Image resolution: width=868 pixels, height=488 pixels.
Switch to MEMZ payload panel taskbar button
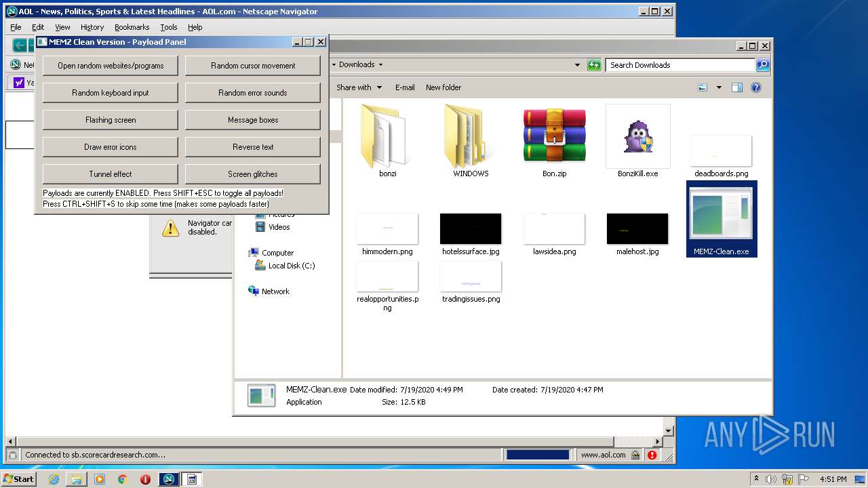click(x=192, y=479)
